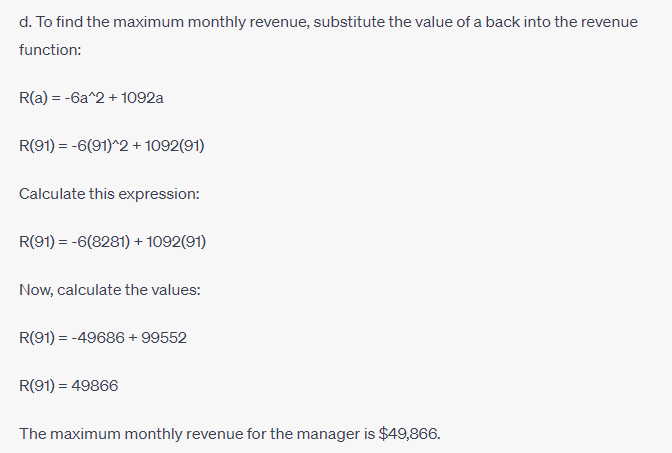The width and height of the screenshot is (672, 453).
Task: Click the 'd.' item label at paragraph start
Action: pyautogui.click(x=26, y=22)
